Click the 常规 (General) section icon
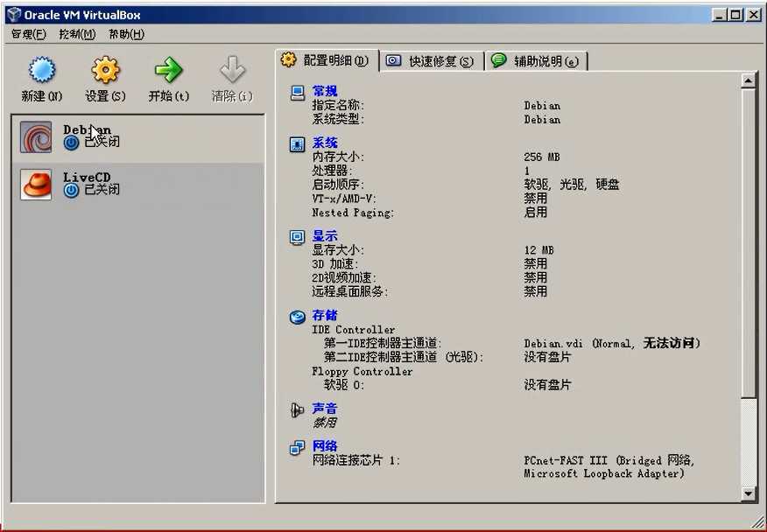Screen dimensions: 767x532 point(297,93)
